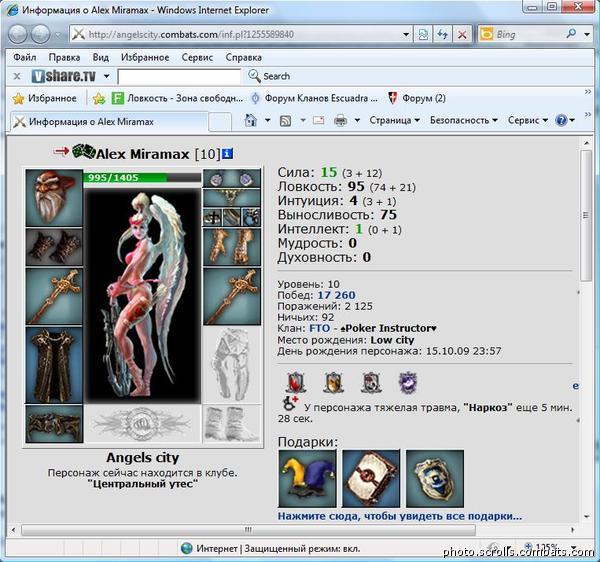600x562 pixels.
Task: Click Нажмите сюда, чтобы увидеть все подарки link
Action: coord(400,516)
